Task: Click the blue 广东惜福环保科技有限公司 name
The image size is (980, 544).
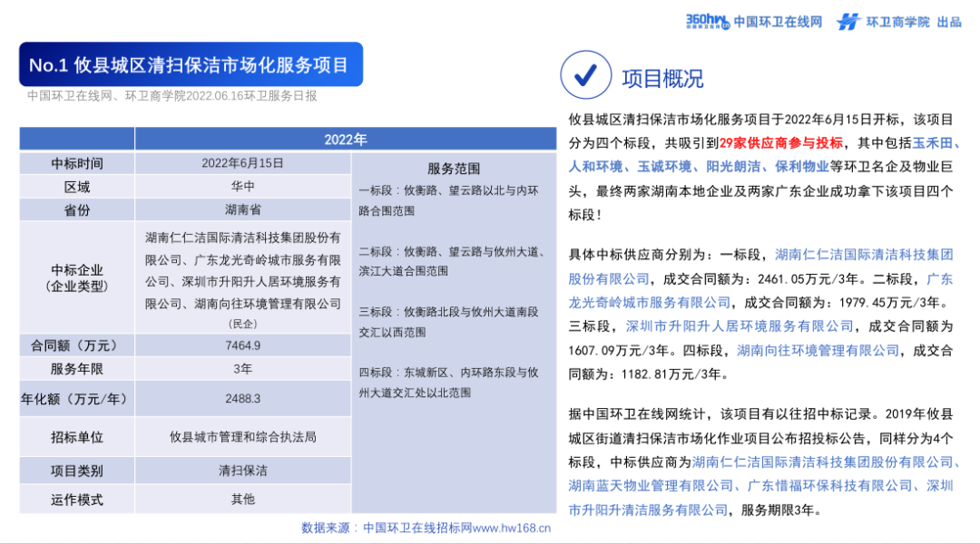Action: (x=830, y=486)
